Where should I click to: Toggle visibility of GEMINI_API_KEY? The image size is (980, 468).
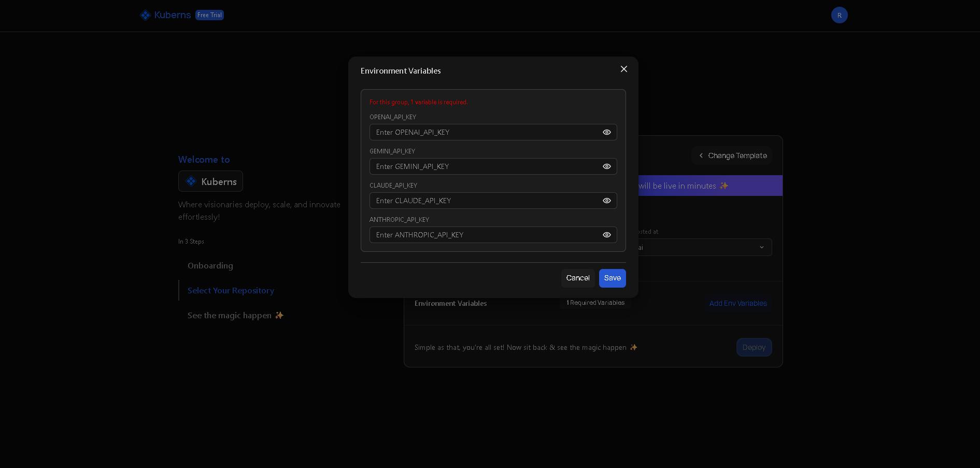click(x=606, y=166)
